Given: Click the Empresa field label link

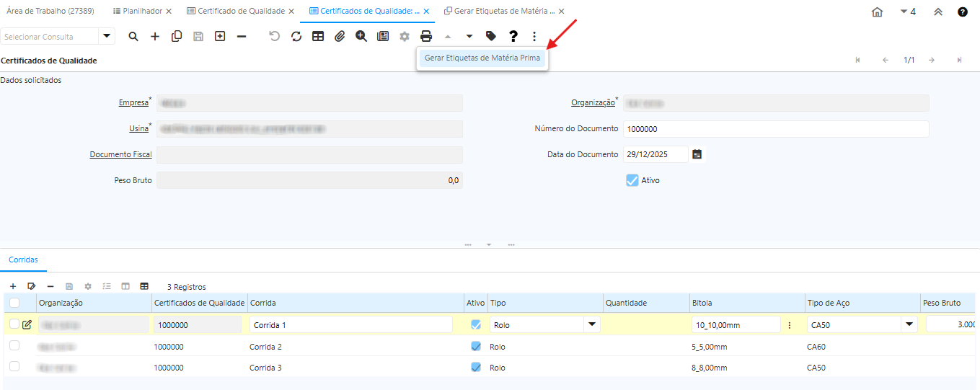Looking at the screenshot, I should (x=133, y=103).
